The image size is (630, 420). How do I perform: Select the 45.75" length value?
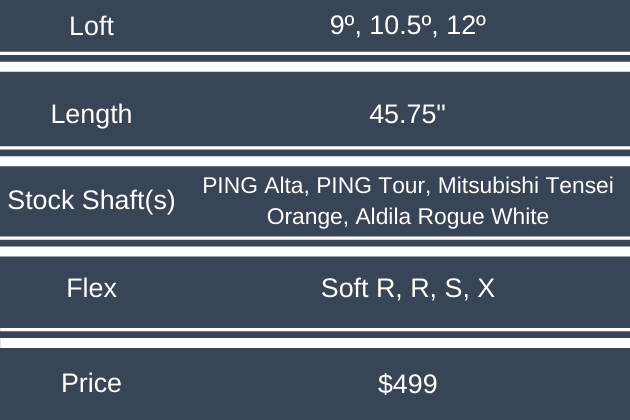[407, 114]
